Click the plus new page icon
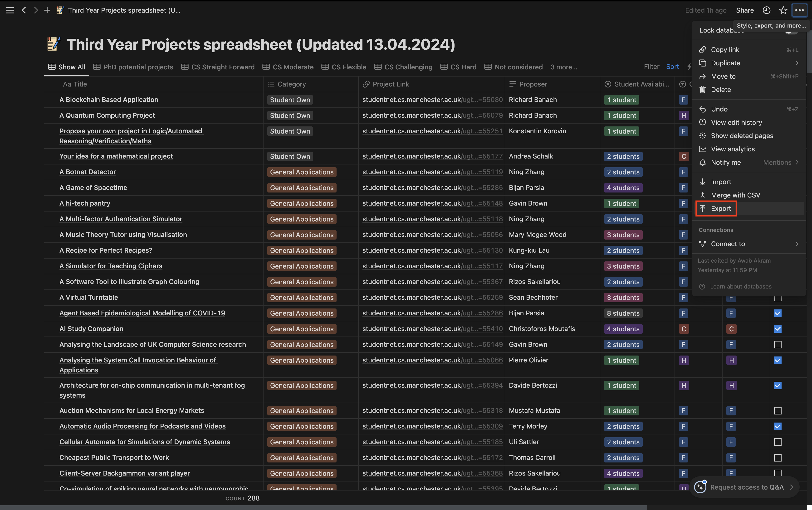Viewport: 812px width, 510px height. (47, 10)
